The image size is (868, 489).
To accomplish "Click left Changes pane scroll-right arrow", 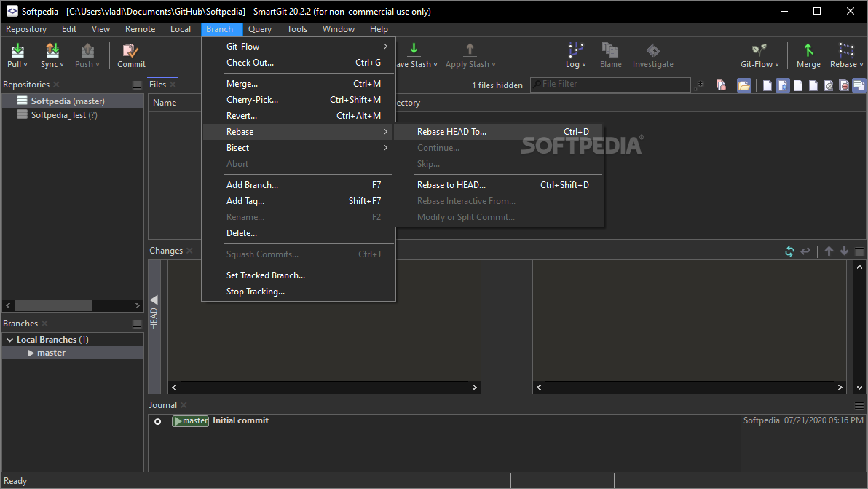I will 474,388.
